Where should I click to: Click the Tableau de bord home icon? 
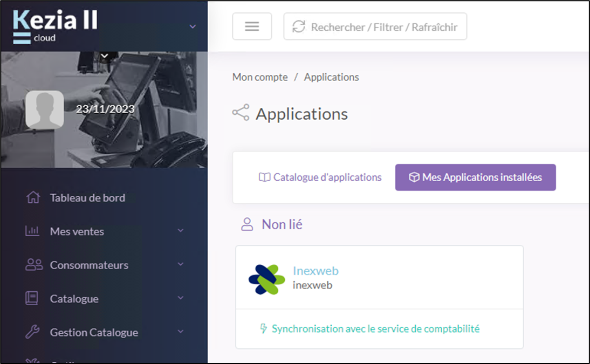[x=33, y=198]
